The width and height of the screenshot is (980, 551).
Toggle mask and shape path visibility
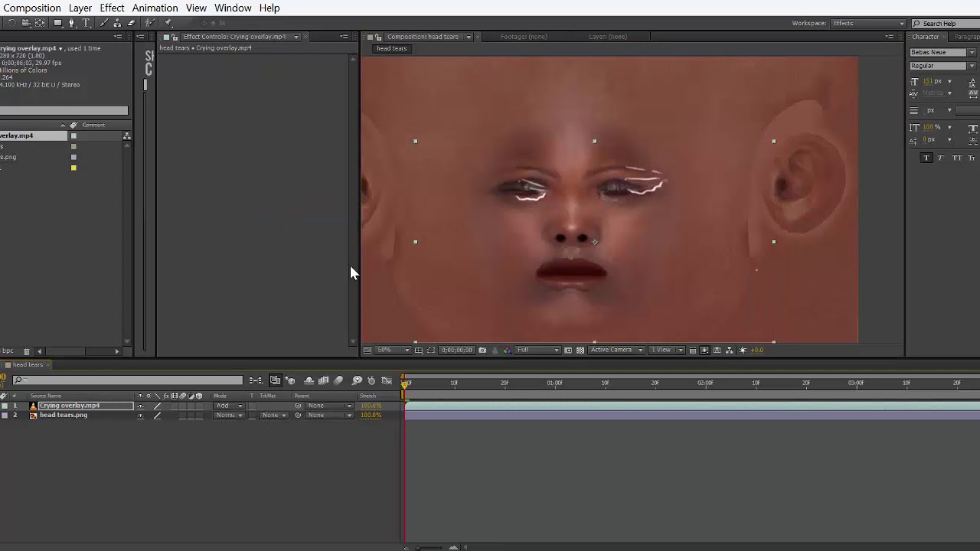(x=431, y=350)
